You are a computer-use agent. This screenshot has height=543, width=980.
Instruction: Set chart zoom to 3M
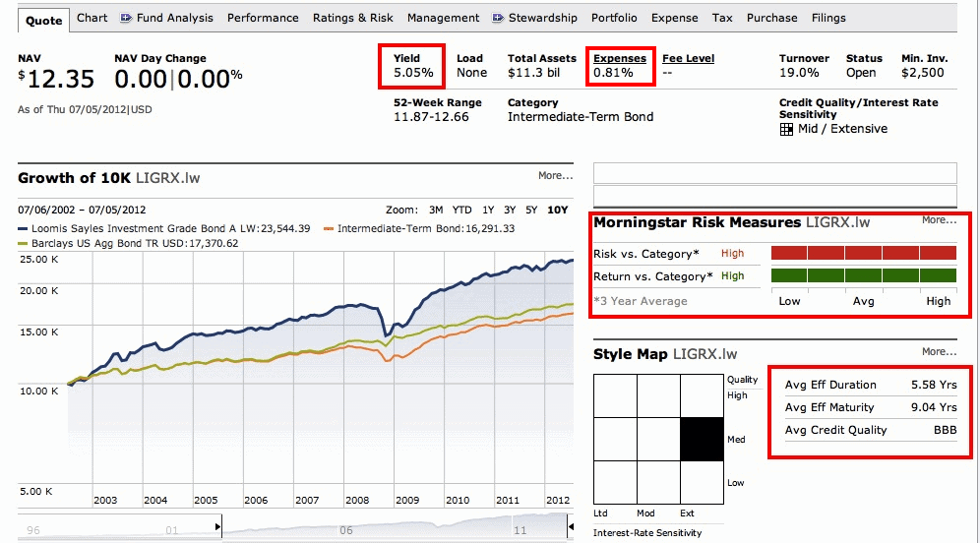(x=436, y=210)
